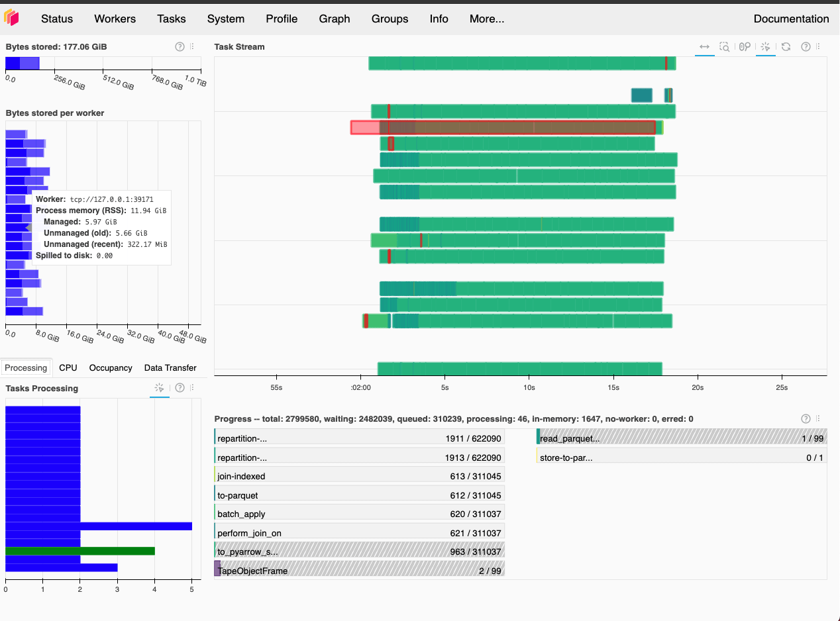
Task: Click the TapeObjectFrame progress bar
Action: coord(359,569)
